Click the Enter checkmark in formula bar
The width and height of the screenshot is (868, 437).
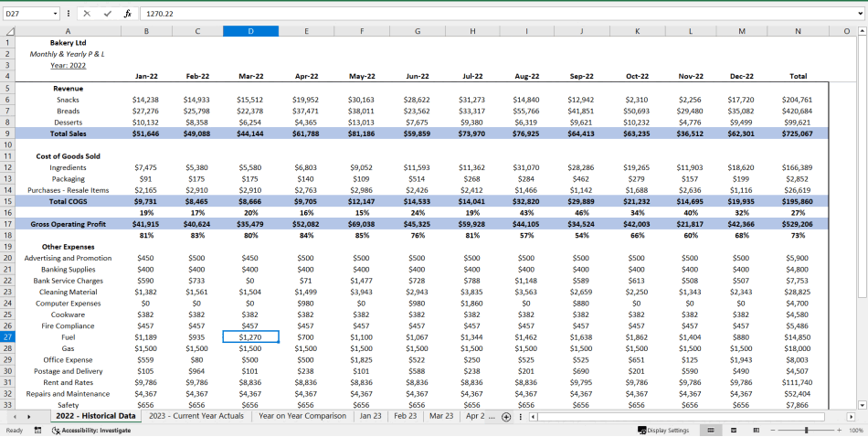pyautogui.click(x=108, y=14)
